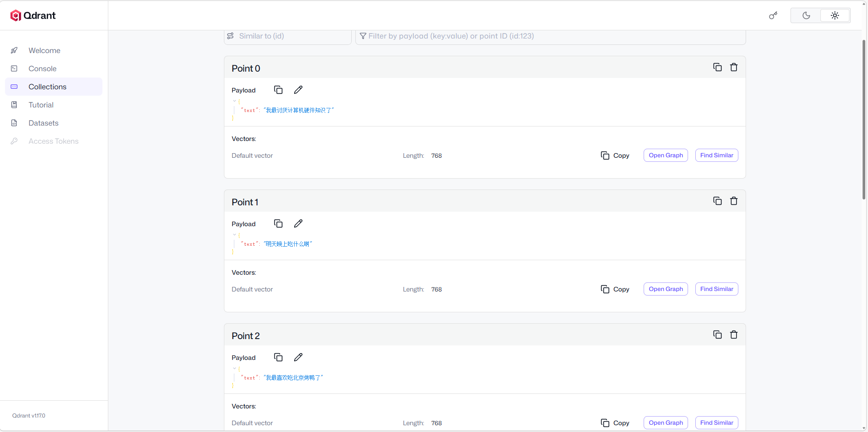Image resolution: width=868 pixels, height=432 pixels.
Task: Copy Point 0 using header copy icon
Action: click(718, 67)
